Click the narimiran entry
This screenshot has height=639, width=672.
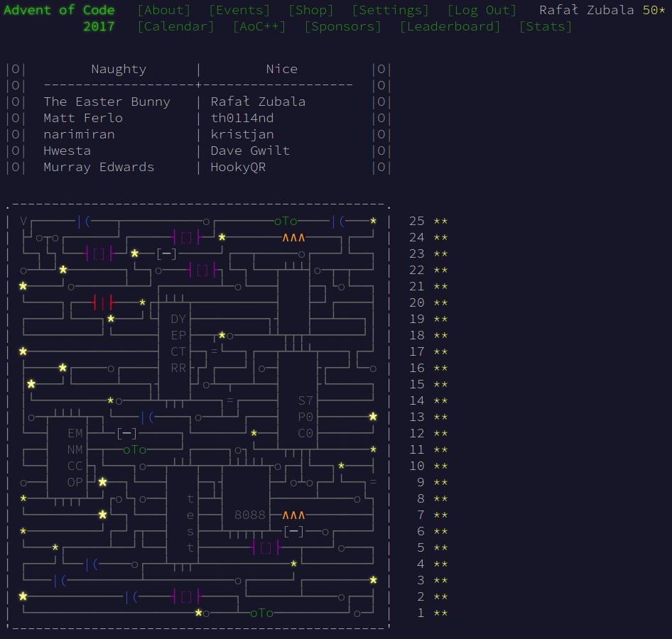coord(79,134)
